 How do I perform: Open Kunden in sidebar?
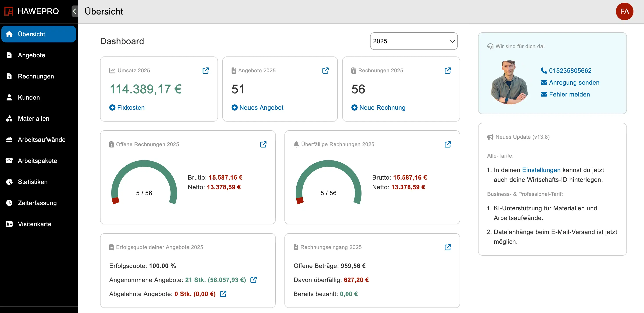(x=38, y=97)
